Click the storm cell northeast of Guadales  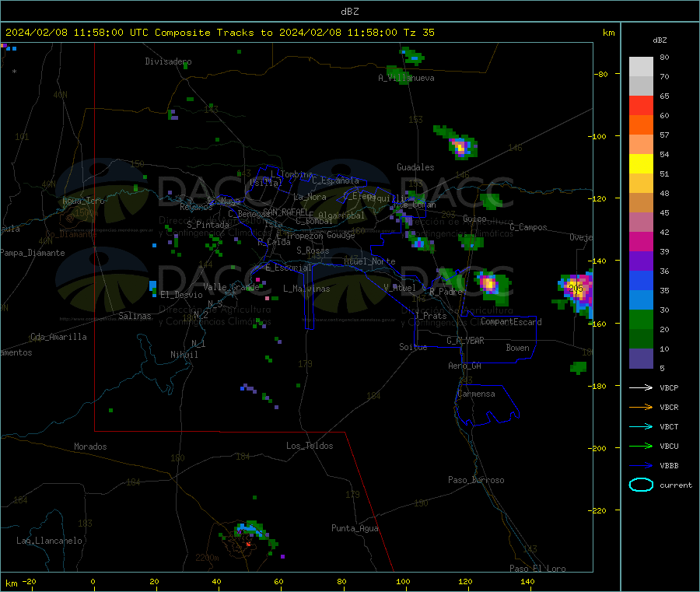459,145
